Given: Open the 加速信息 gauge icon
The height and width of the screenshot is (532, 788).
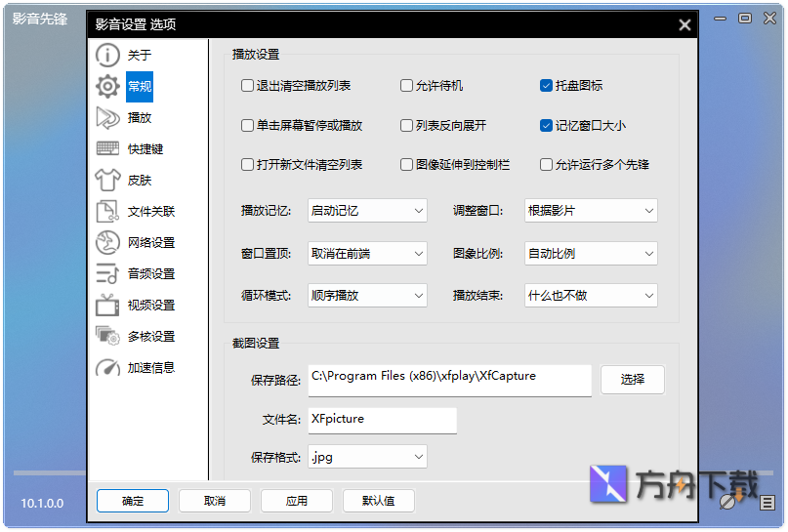Looking at the screenshot, I should 107,368.
